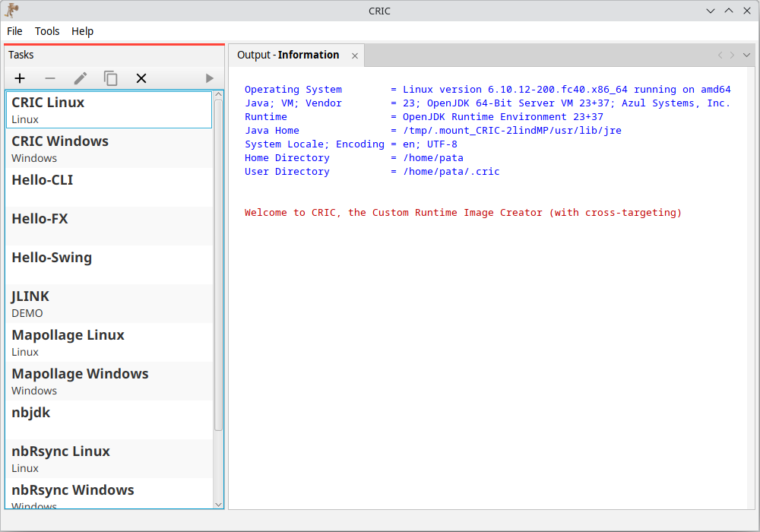Remove the selected task using the minus icon
760x532 pixels.
pos(49,78)
